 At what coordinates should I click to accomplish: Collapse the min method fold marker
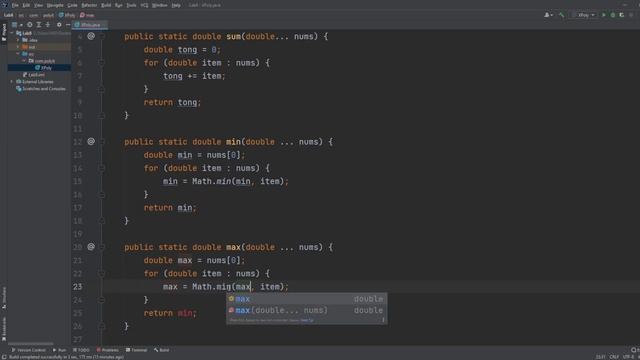(102, 142)
